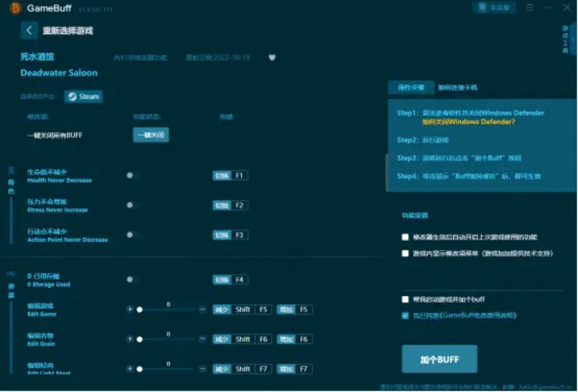Click Shift F6 decrease hotkey for Edit Grain
Viewport: 578px width, 392px height.
243,339
